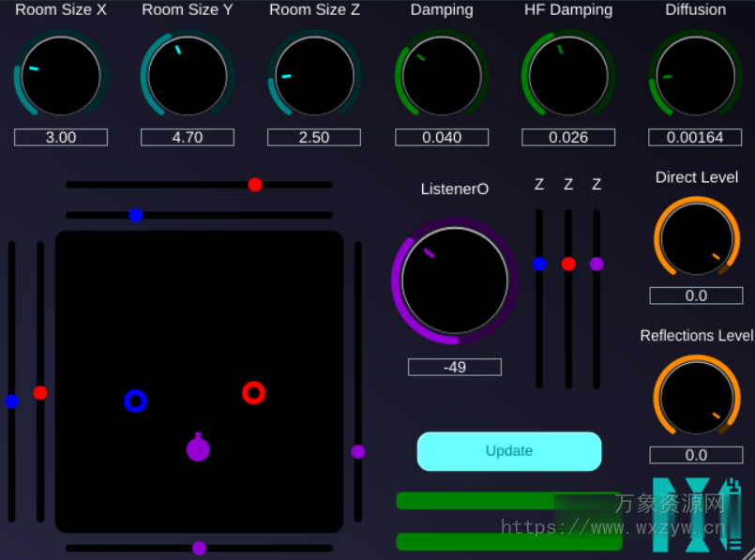
Task: Click the blue handle on the first Z slider
Action: pyautogui.click(x=539, y=264)
